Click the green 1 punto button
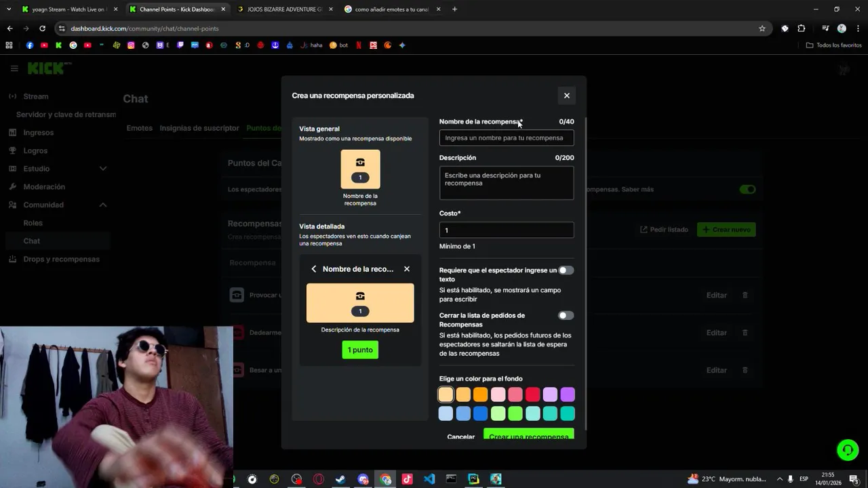The image size is (868, 488). (x=360, y=350)
